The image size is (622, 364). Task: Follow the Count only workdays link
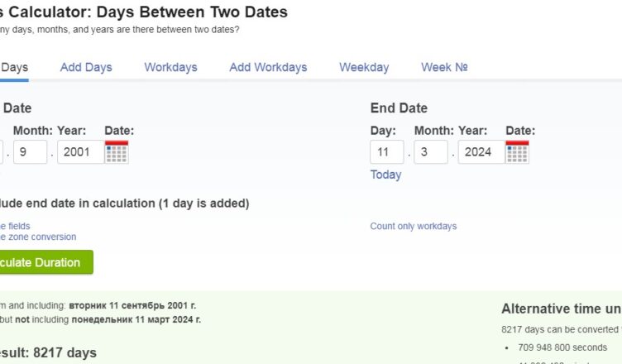coord(414,226)
